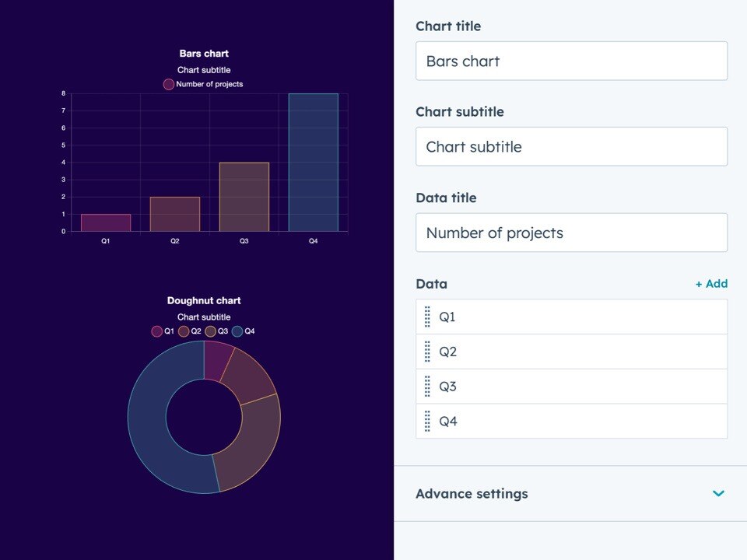This screenshot has width=747, height=560.
Task: Click the drag handle for Q3 row
Action: pos(427,387)
